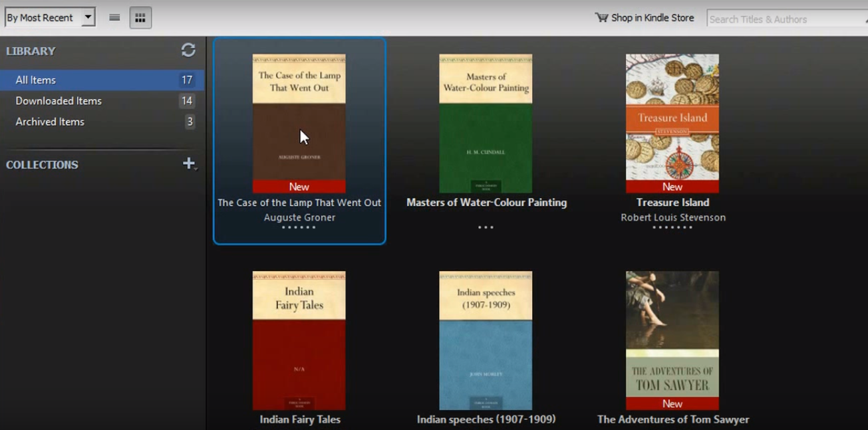Switch to list view
The width and height of the screenshot is (868, 430).
click(114, 18)
